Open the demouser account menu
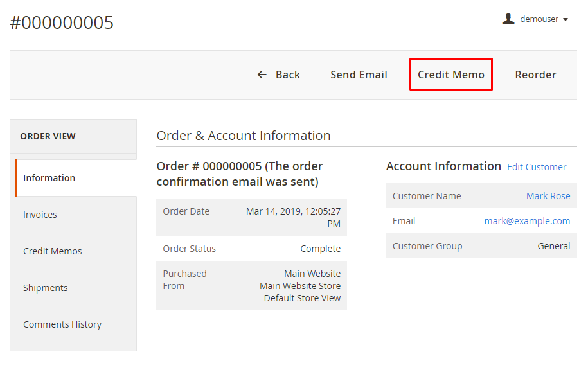 coord(539,19)
